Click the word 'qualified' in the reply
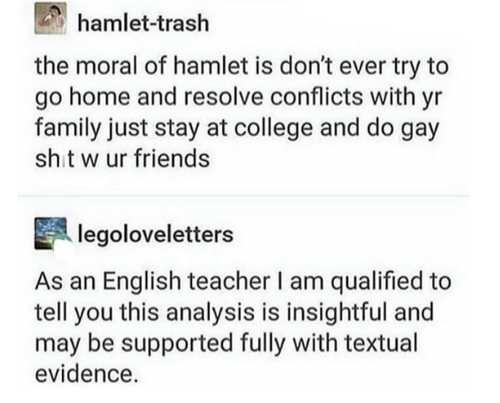 coord(377,282)
